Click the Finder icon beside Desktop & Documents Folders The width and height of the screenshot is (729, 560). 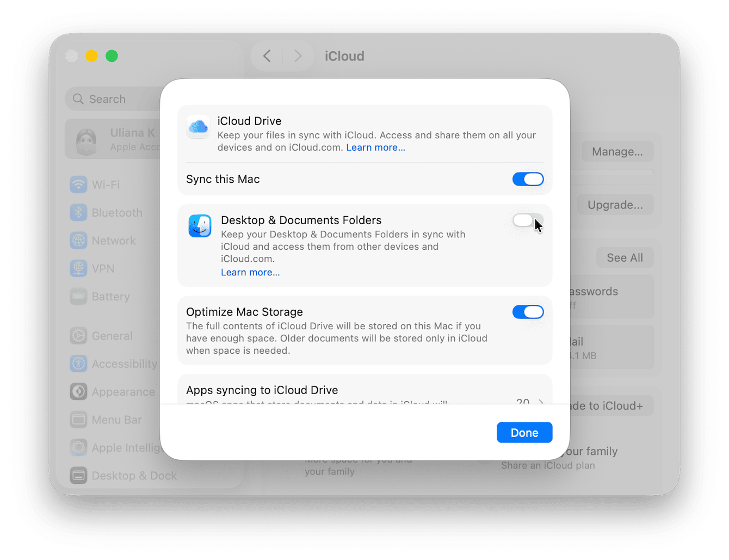point(200,226)
